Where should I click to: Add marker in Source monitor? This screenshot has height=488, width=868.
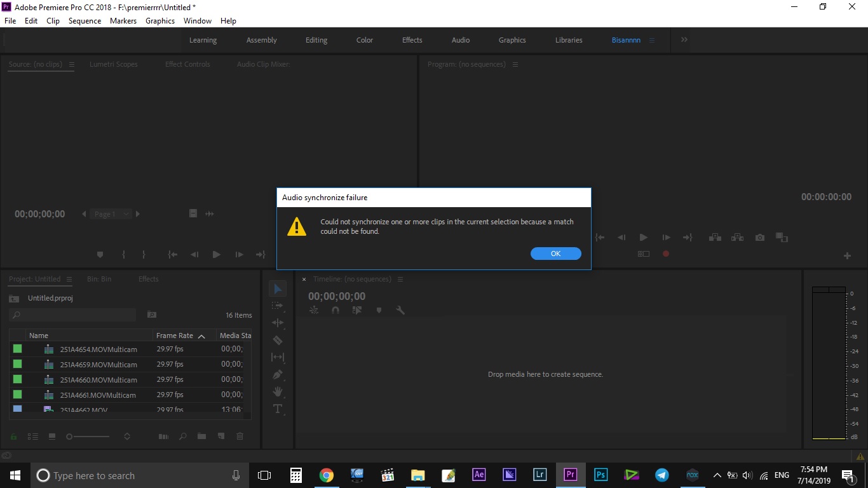point(100,254)
